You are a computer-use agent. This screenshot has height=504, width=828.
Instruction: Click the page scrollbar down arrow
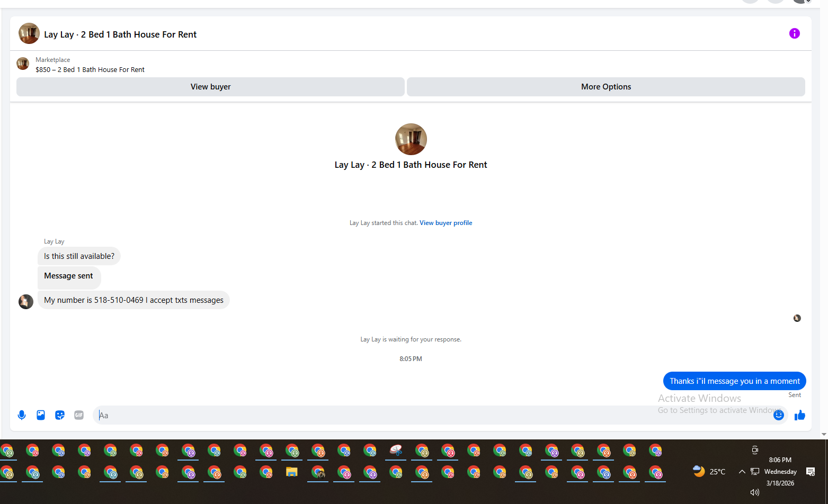(x=824, y=434)
